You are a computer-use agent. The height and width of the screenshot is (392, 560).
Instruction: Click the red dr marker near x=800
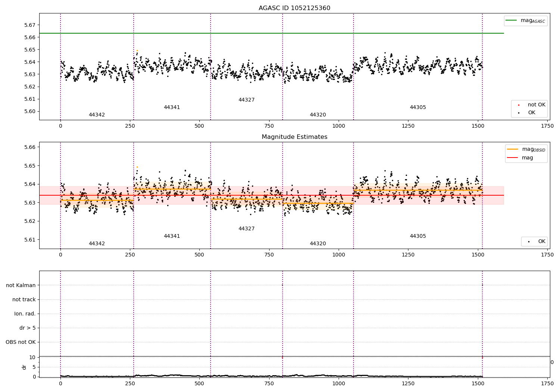(x=282, y=357)
